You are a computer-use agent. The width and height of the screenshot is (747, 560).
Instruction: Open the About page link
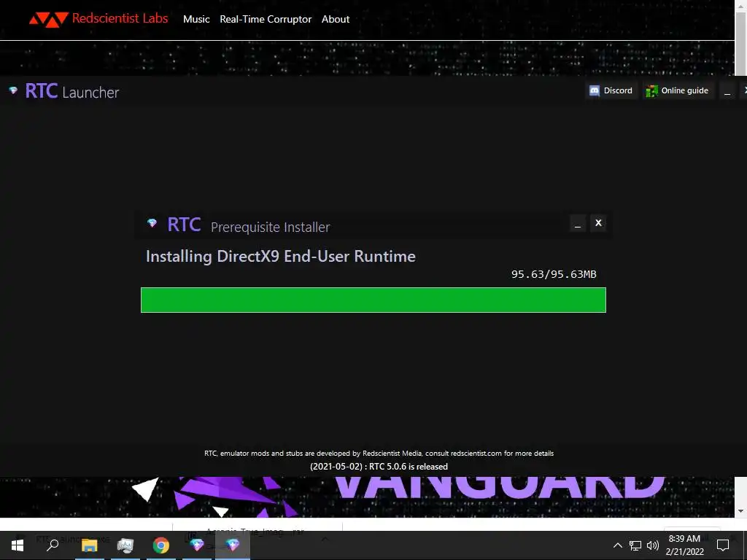336,19
